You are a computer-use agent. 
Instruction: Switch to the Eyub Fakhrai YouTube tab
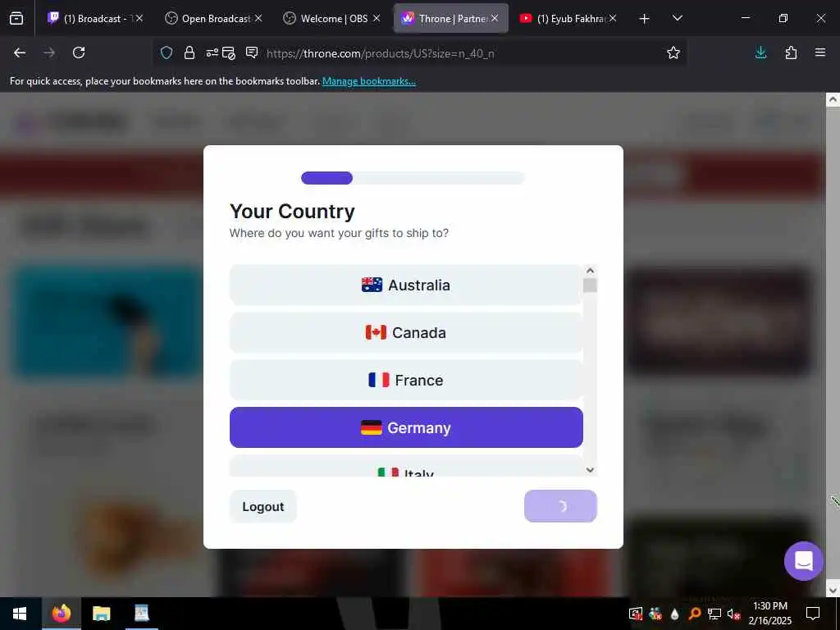(568, 19)
